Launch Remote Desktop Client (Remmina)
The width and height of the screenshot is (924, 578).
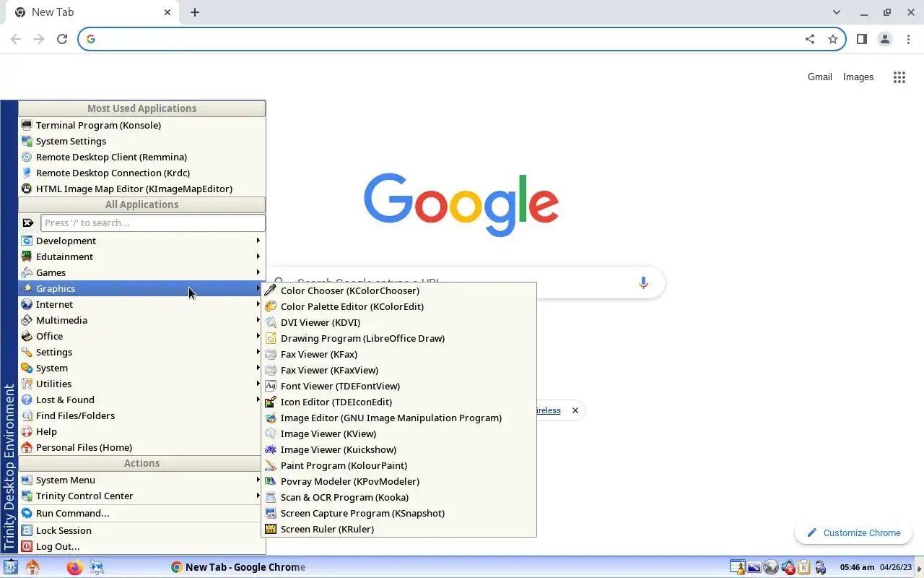point(141,157)
